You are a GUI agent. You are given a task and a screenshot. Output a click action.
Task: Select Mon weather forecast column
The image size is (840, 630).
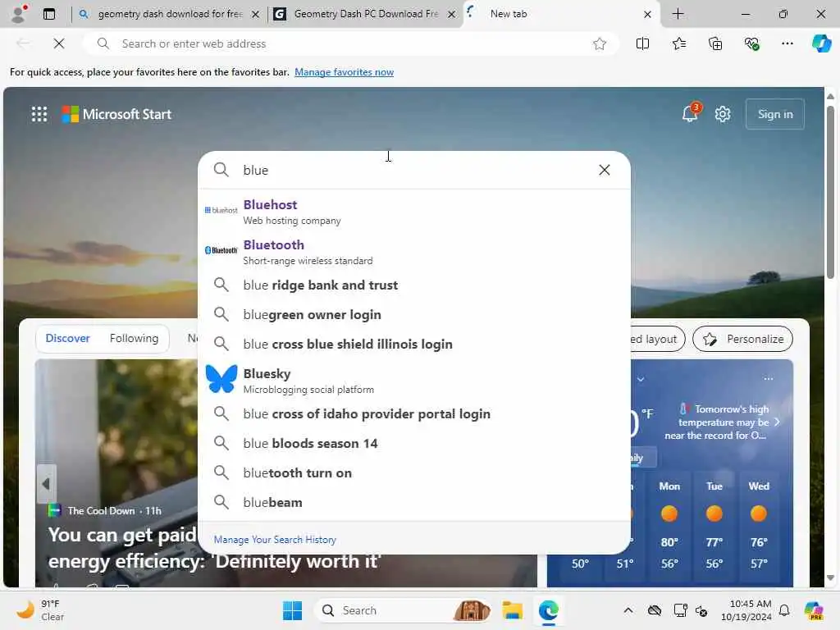(669, 524)
